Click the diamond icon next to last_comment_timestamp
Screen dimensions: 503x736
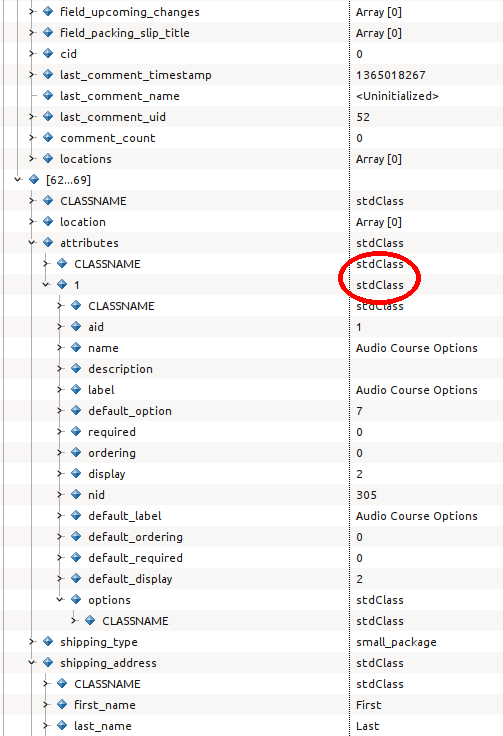48,74
